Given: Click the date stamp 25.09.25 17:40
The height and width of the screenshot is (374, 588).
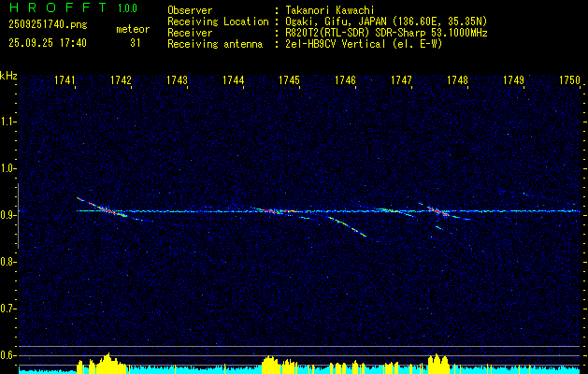Looking at the screenshot, I should (x=49, y=43).
